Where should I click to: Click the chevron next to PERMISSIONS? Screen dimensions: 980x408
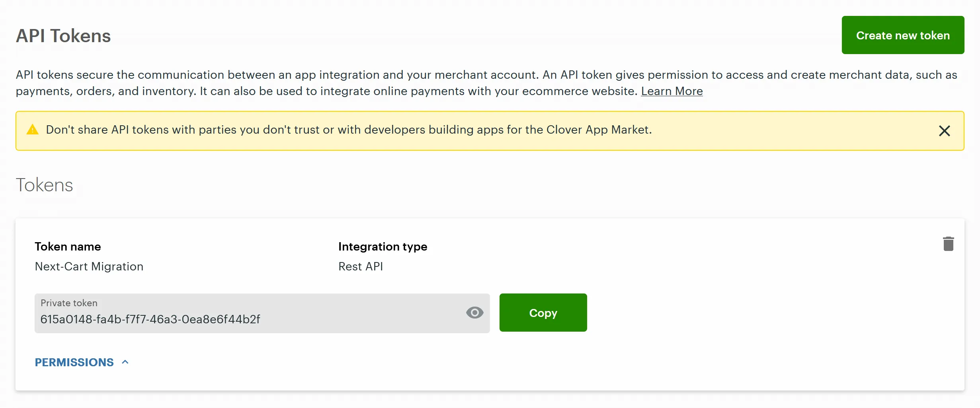[x=125, y=362]
